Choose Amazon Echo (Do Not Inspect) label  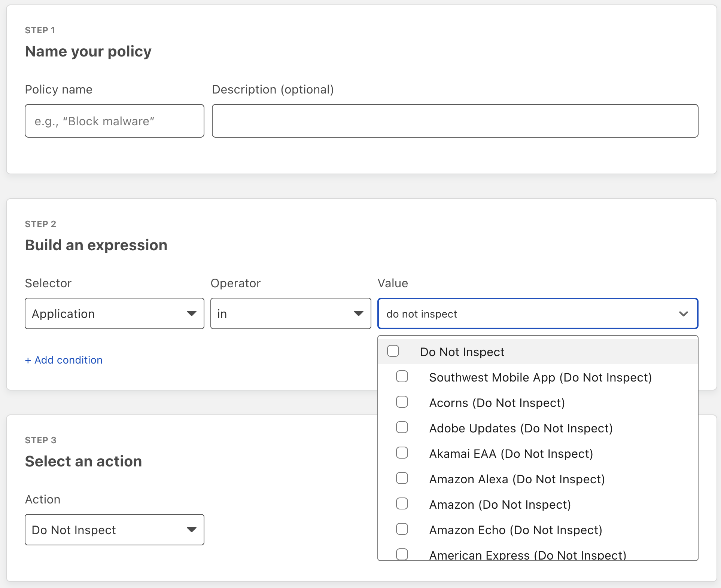pyautogui.click(x=516, y=530)
